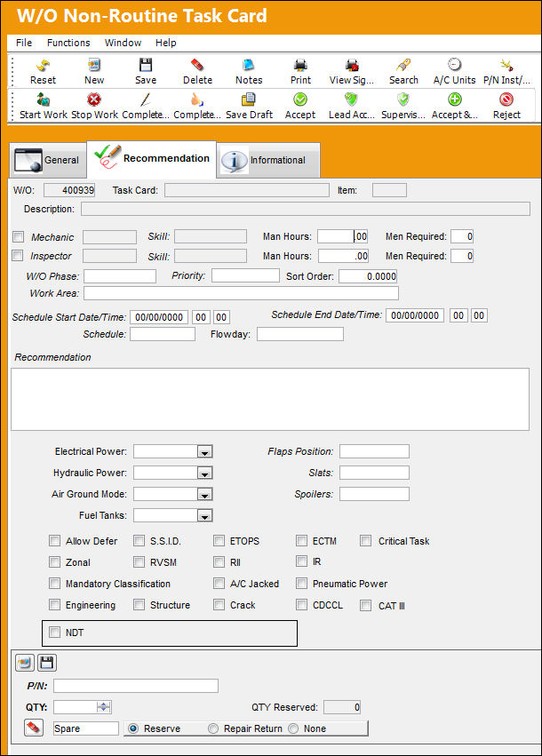The image size is (542, 756).
Task: Enable the Allow Defer checkbox
Action: 54,540
